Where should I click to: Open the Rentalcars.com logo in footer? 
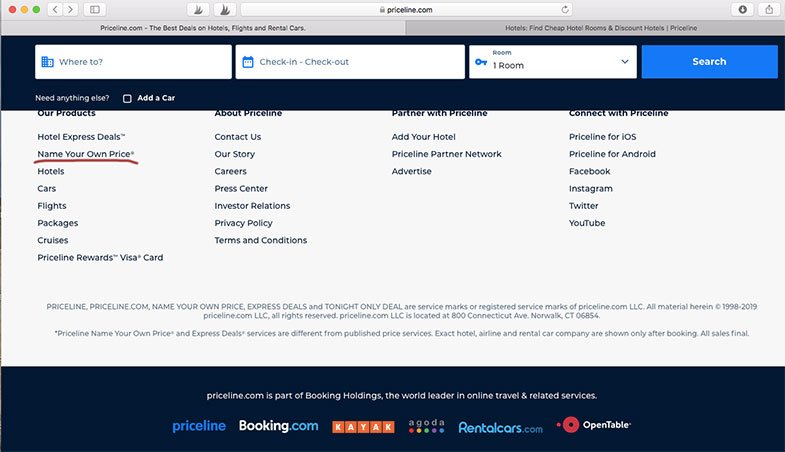pos(500,427)
